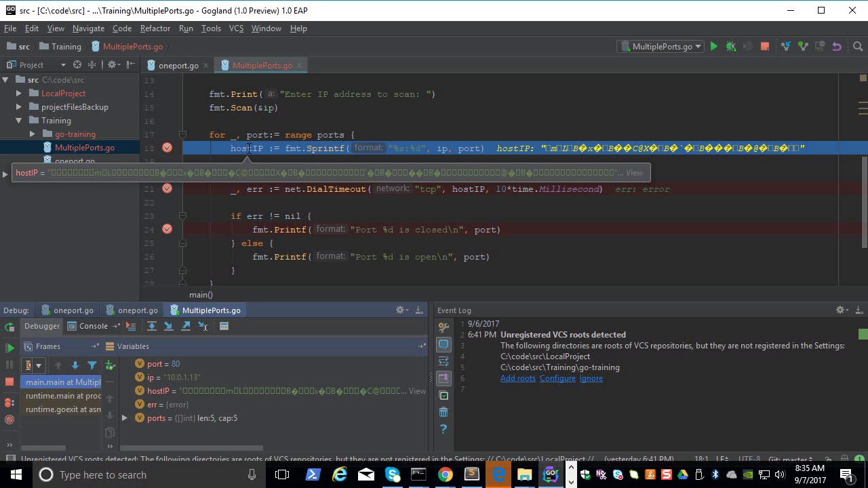Click View link for hostIP variable
The image size is (868, 488).
[x=418, y=391]
